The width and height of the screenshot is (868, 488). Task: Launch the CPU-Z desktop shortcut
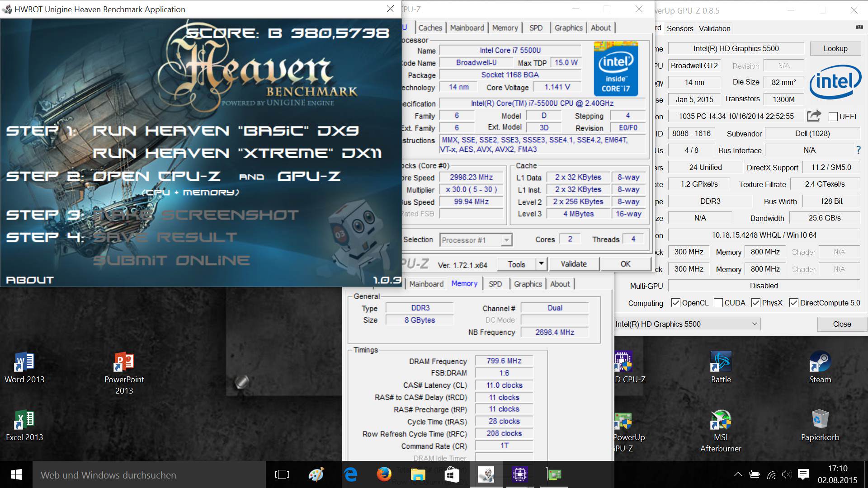[x=630, y=368]
